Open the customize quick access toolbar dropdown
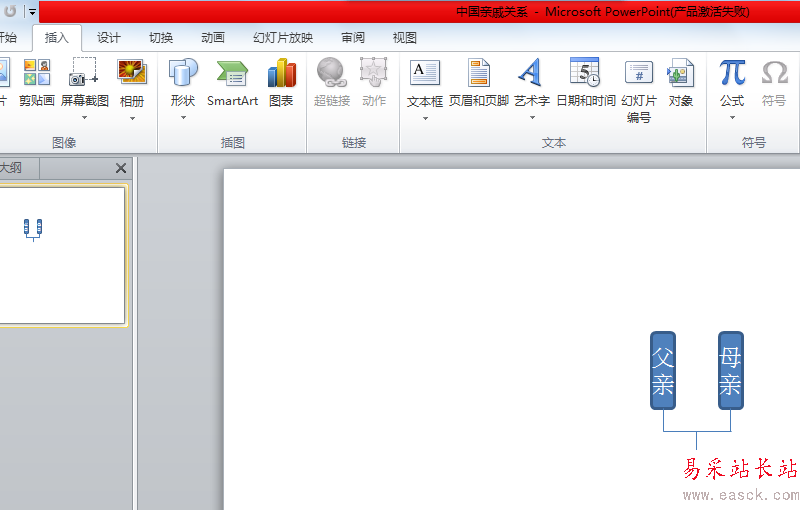This screenshot has width=800, height=510. (32, 12)
